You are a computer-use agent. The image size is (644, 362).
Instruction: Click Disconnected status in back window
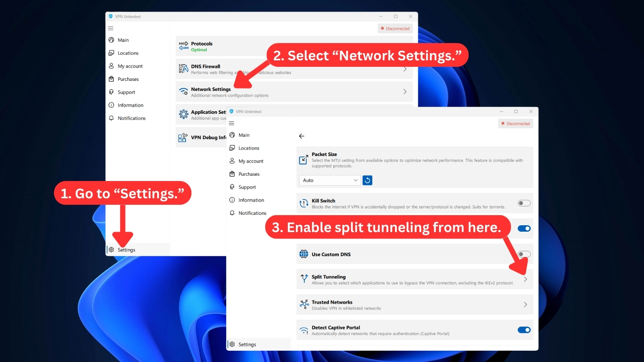coord(395,29)
